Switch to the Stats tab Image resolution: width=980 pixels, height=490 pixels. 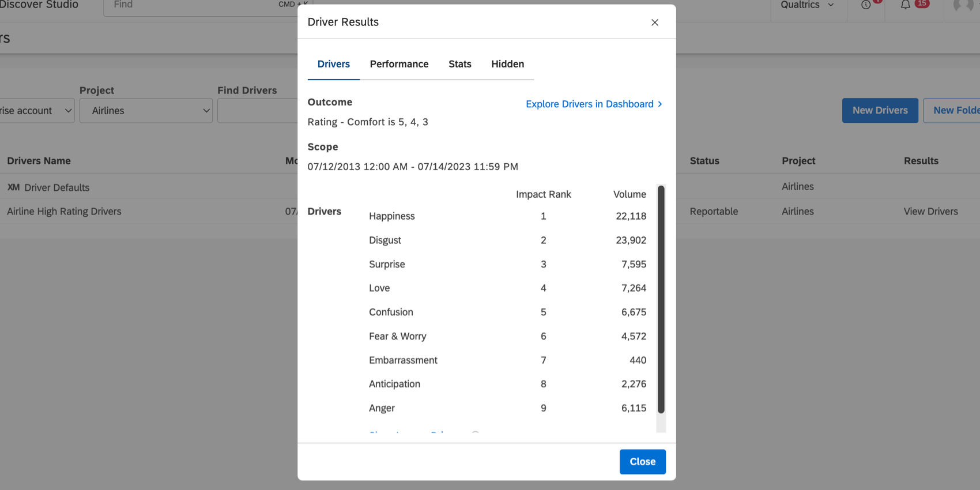460,64
